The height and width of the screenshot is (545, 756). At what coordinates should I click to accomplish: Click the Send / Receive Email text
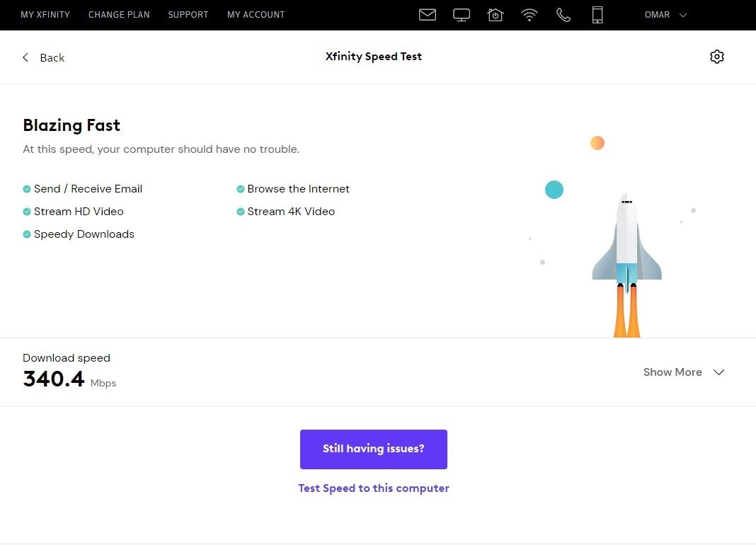pyautogui.click(x=88, y=189)
